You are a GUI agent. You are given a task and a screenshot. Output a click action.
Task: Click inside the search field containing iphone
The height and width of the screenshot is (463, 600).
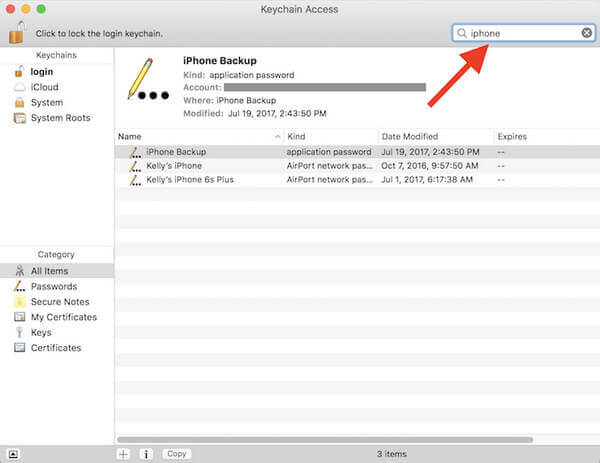[x=520, y=33]
